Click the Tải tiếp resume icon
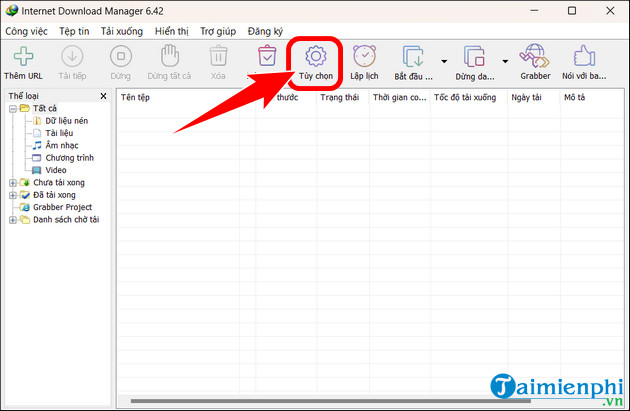The width and height of the screenshot is (630, 411). click(72, 56)
